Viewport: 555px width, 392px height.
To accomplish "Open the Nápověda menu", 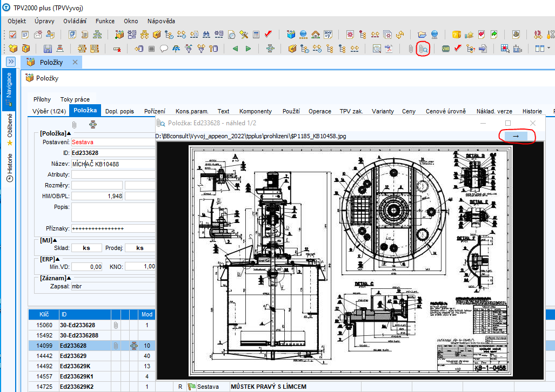I will 162,21.
